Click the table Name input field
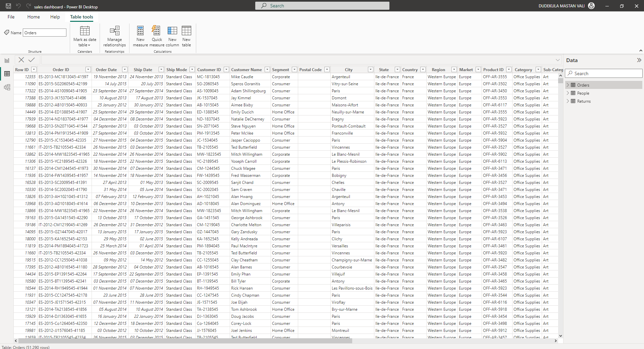The height and width of the screenshot is (349, 644). 45,33
